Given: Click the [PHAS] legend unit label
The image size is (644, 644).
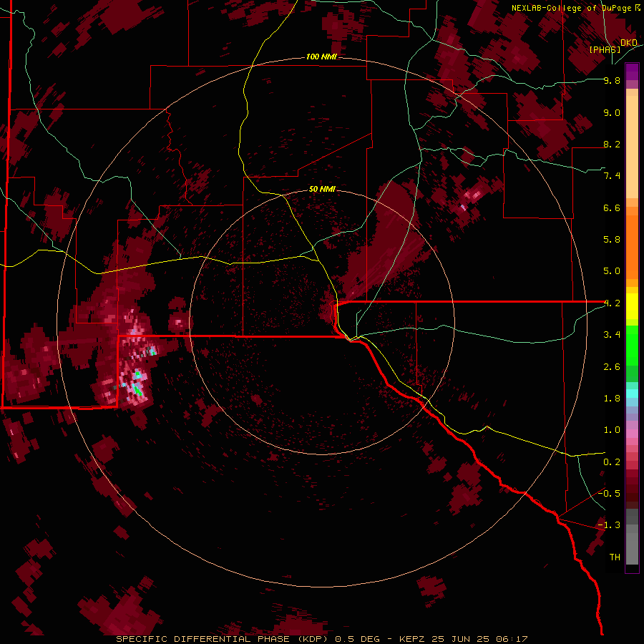Looking at the screenshot, I should pyautogui.click(x=605, y=49).
